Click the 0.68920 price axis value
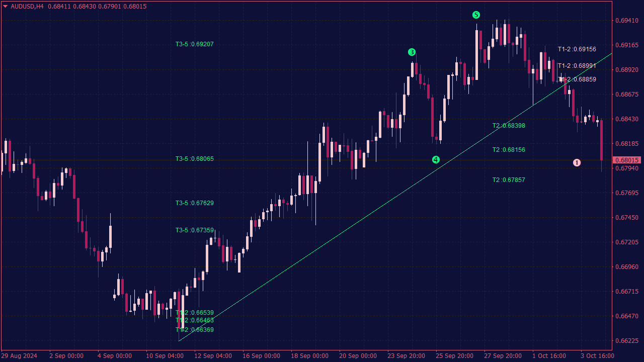 [x=626, y=70]
